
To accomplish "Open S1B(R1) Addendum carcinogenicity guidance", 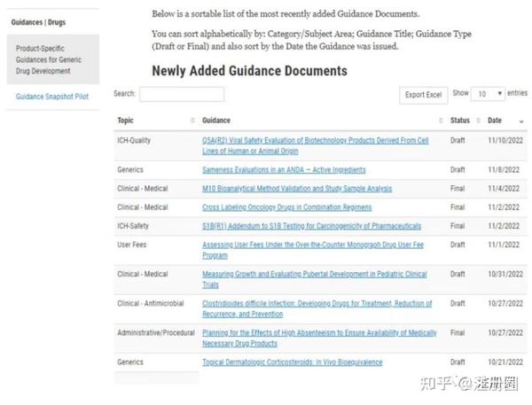I will [311, 226].
